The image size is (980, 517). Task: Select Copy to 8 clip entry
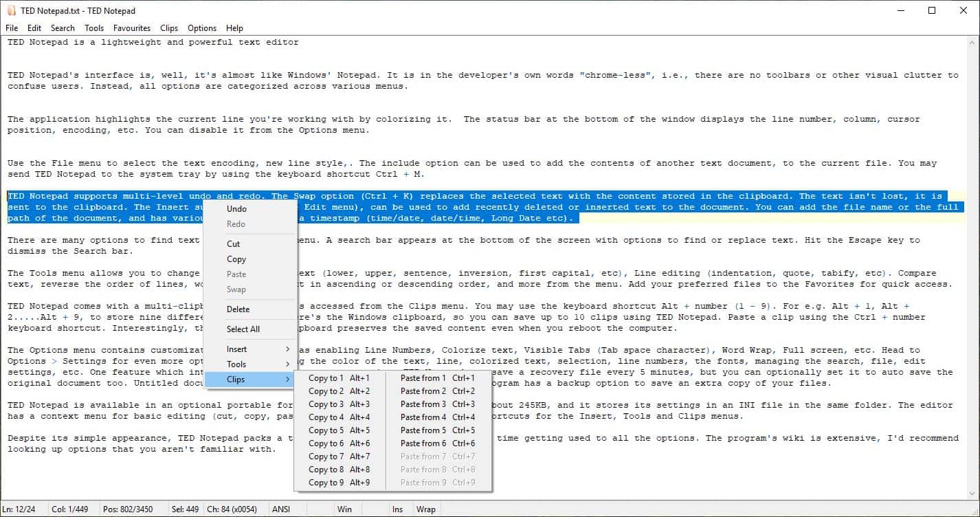(340, 470)
